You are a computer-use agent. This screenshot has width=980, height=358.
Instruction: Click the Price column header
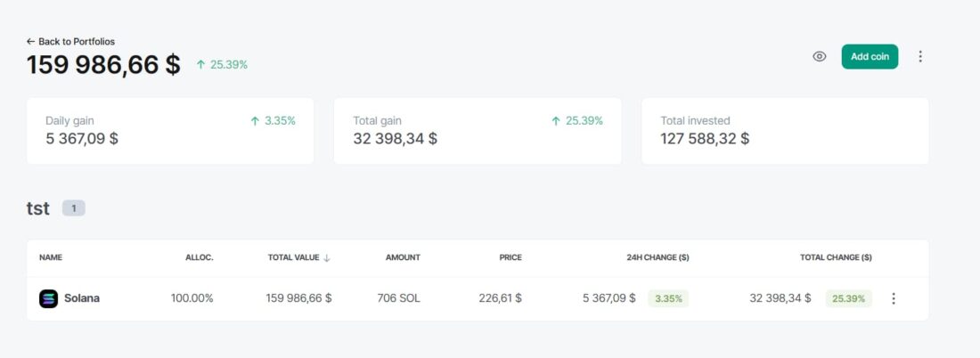pyautogui.click(x=510, y=257)
